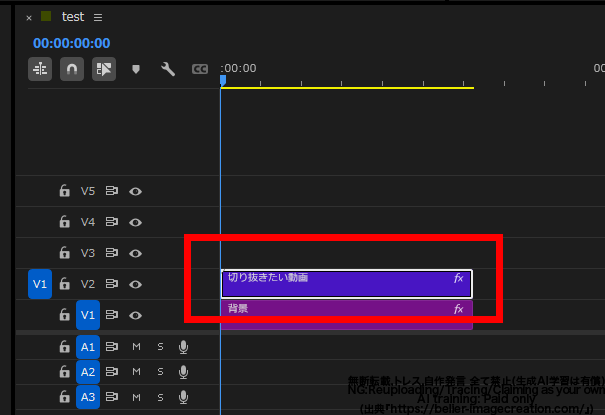
Task: Solo track A3
Action: click(x=161, y=397)
